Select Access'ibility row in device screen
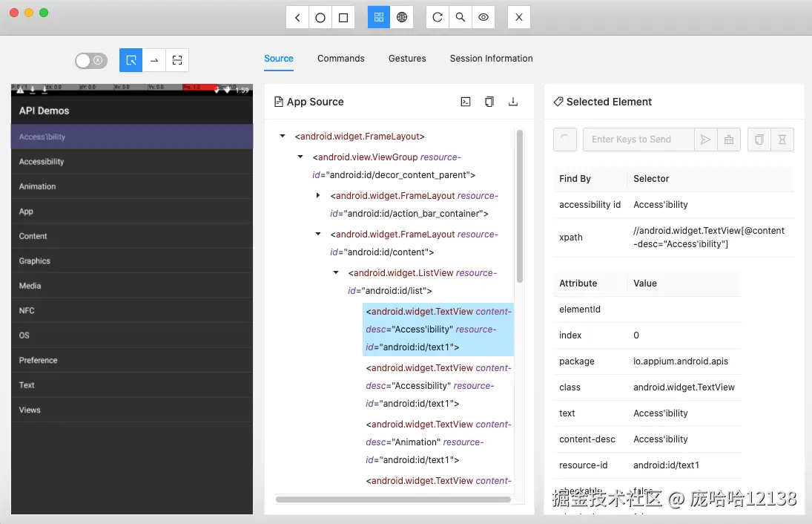The height and width of the screenshot is (524, 812). [x=132, y=137]
